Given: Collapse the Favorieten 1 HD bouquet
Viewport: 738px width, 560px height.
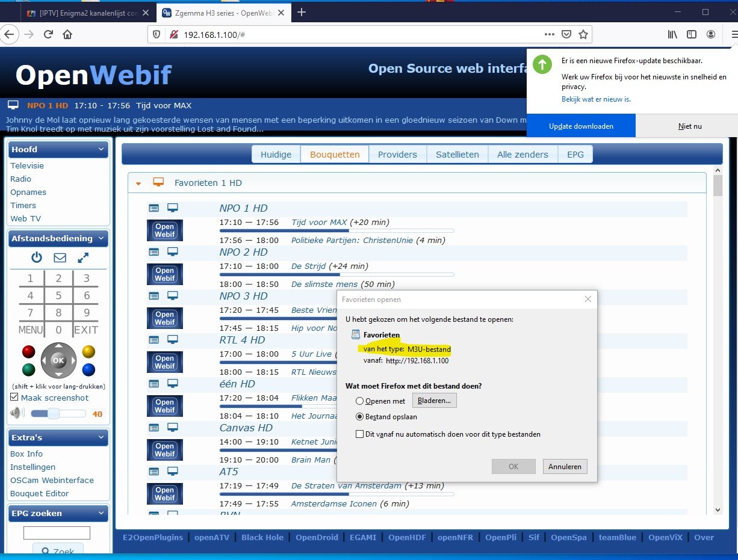Looking at the screenshot, I should (138, 183).
